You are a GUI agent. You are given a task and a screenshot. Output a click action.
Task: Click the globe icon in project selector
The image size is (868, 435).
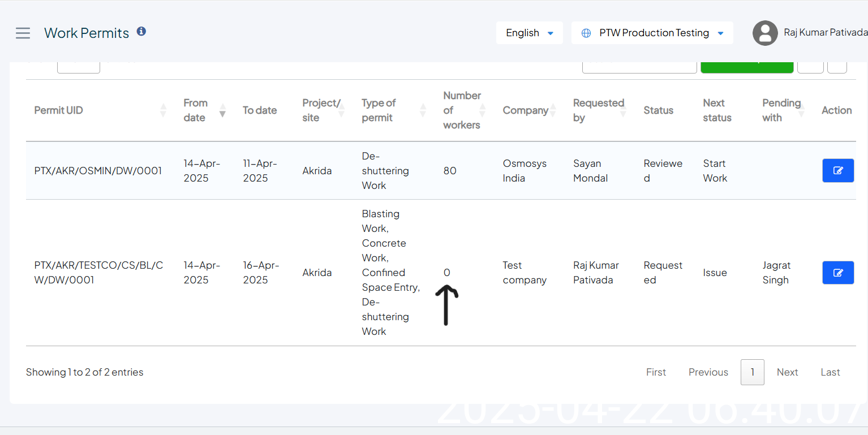(x=586, y=33)
